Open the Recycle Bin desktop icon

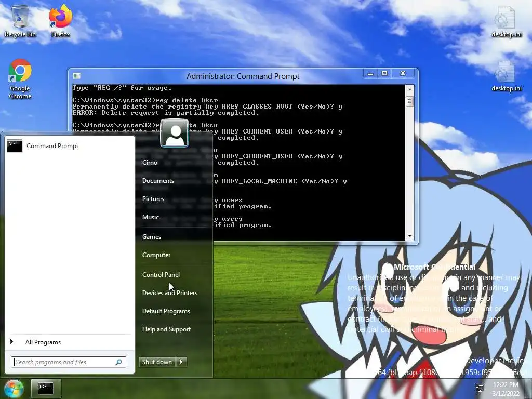click(20, 21)
